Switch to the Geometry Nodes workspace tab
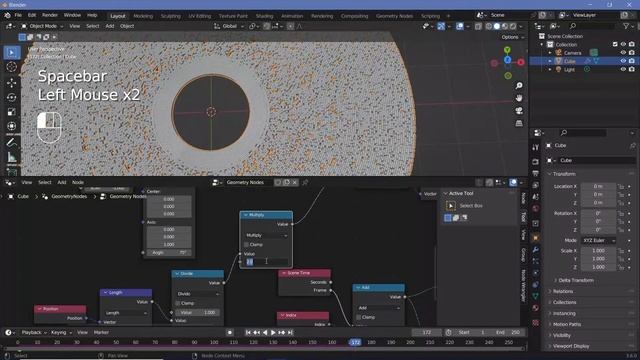This screenshot has height=360, width=640. tap(394, 16)
